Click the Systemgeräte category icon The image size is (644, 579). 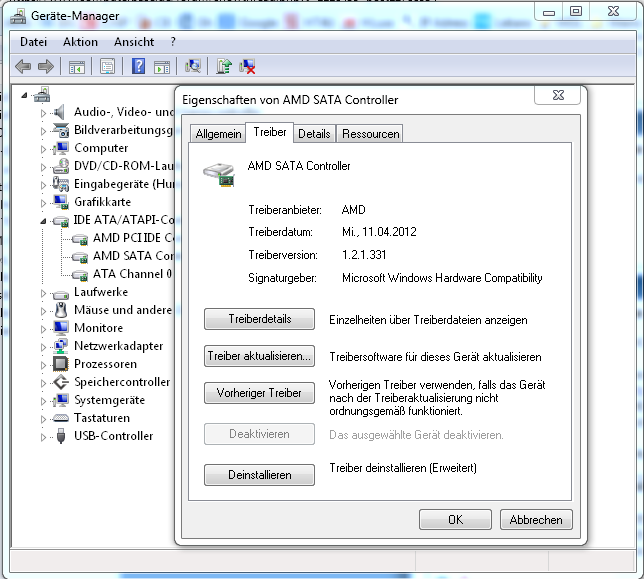tap(61, 400)
